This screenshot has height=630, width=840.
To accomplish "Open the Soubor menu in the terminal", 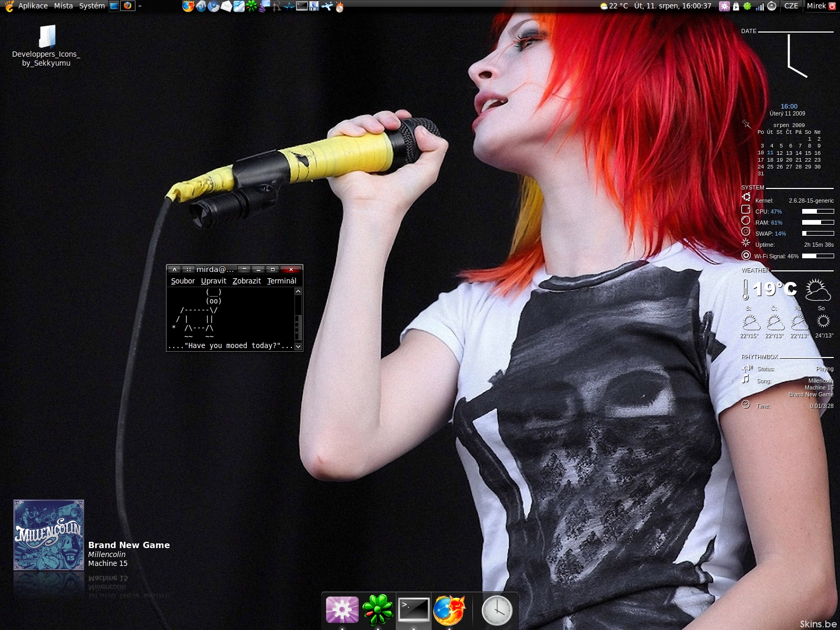I will tap(183, 281).
